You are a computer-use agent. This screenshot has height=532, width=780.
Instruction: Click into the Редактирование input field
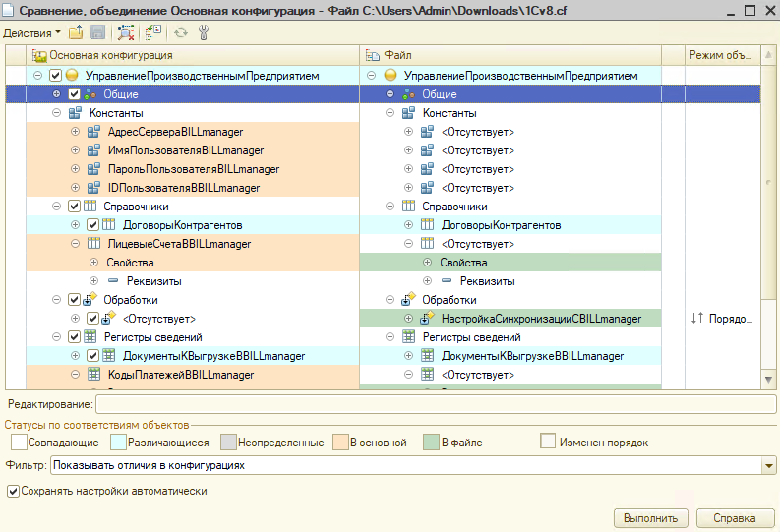435,404
